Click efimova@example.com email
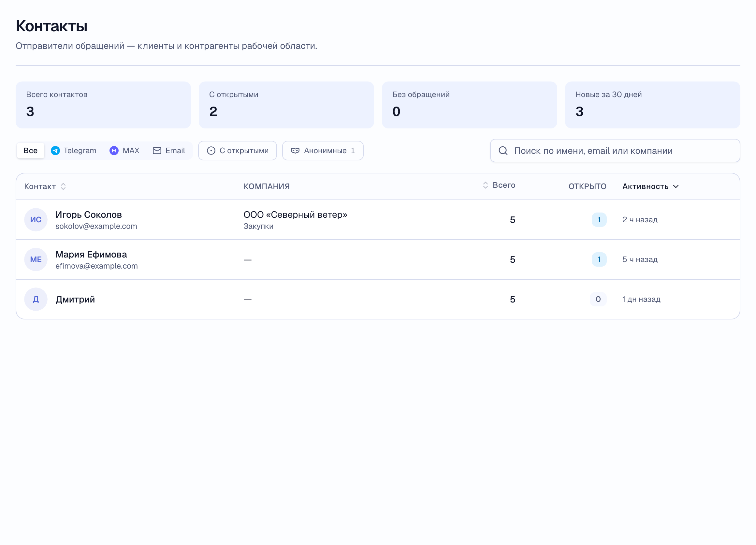756x545 pixels. (x=96, y=266)
